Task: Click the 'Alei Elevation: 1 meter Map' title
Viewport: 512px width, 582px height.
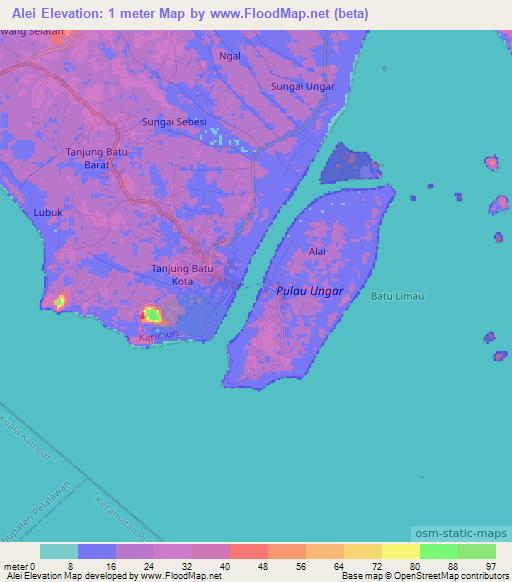Action: (98, 13)
